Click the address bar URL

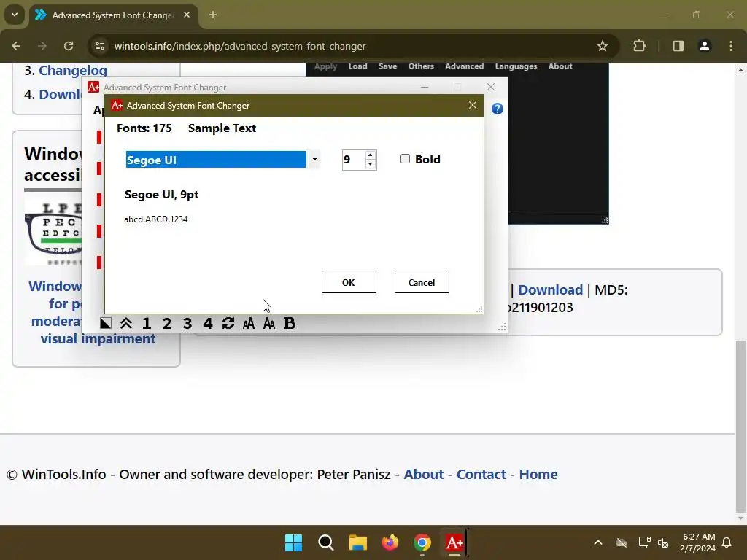240,46
